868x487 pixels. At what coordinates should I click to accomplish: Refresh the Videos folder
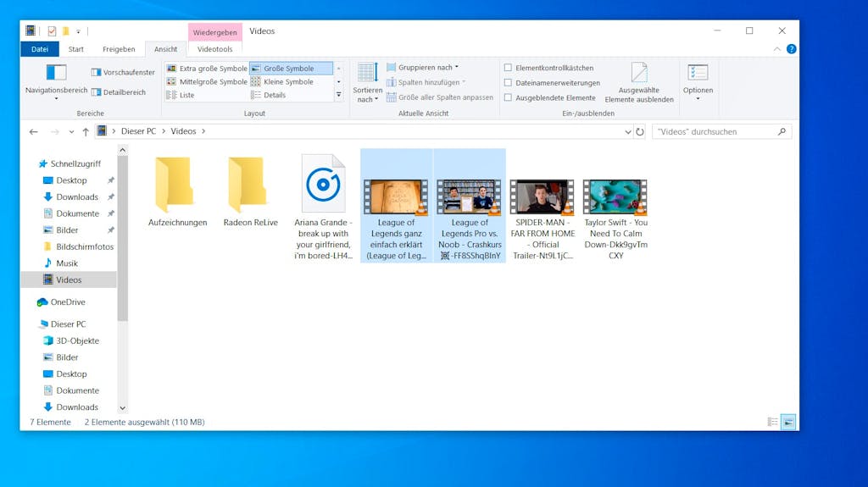click(x=639, y=132)
